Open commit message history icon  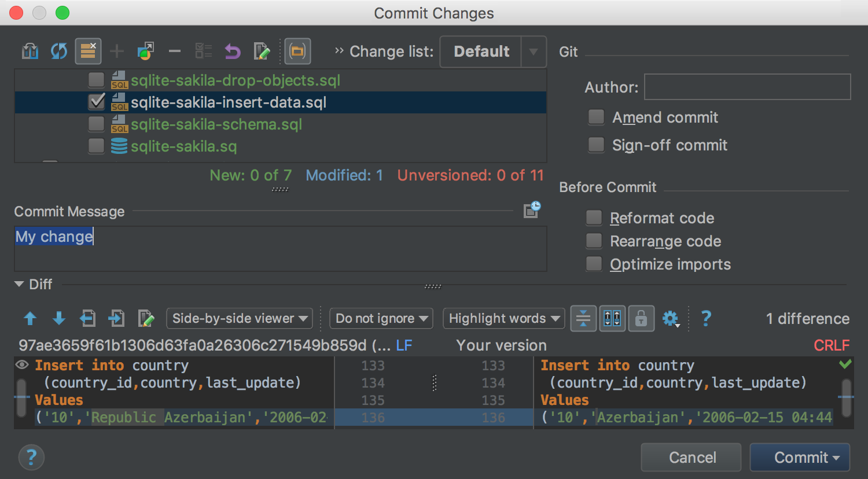531,210
